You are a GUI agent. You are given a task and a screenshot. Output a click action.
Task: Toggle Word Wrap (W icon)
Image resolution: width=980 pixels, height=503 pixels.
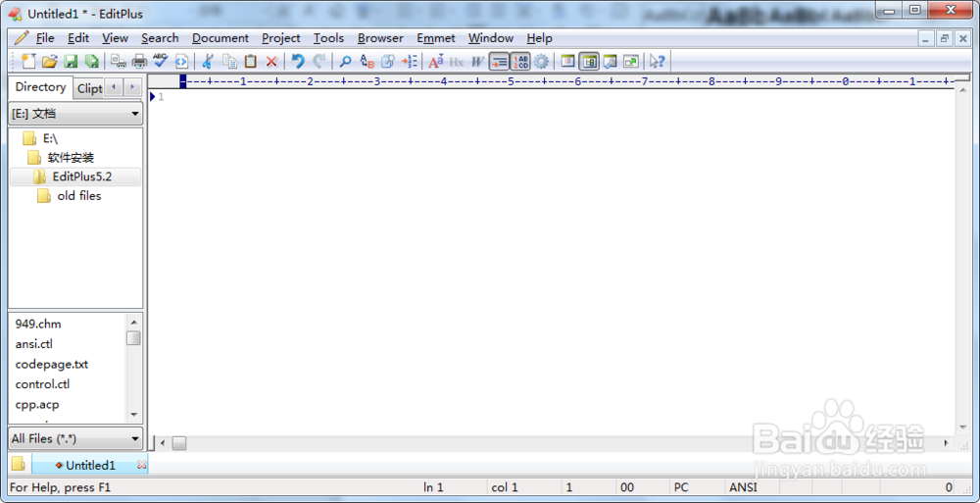(478, 62)
